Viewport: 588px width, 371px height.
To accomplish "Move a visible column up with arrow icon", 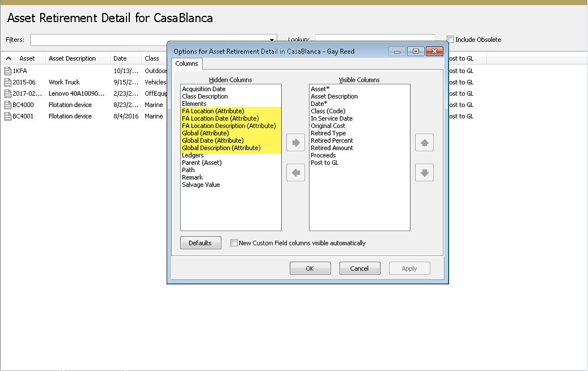I will [424, 143].
